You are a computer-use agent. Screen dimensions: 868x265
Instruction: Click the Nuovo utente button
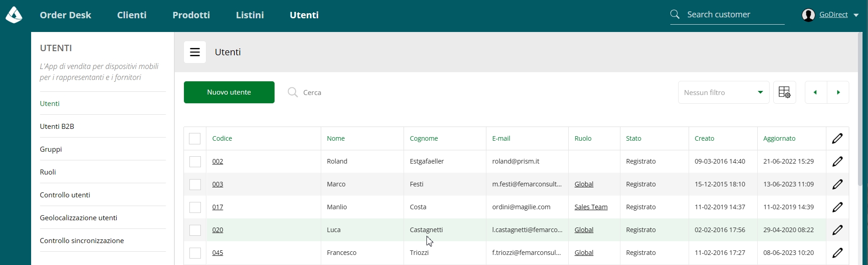click(x=229, y=92)
